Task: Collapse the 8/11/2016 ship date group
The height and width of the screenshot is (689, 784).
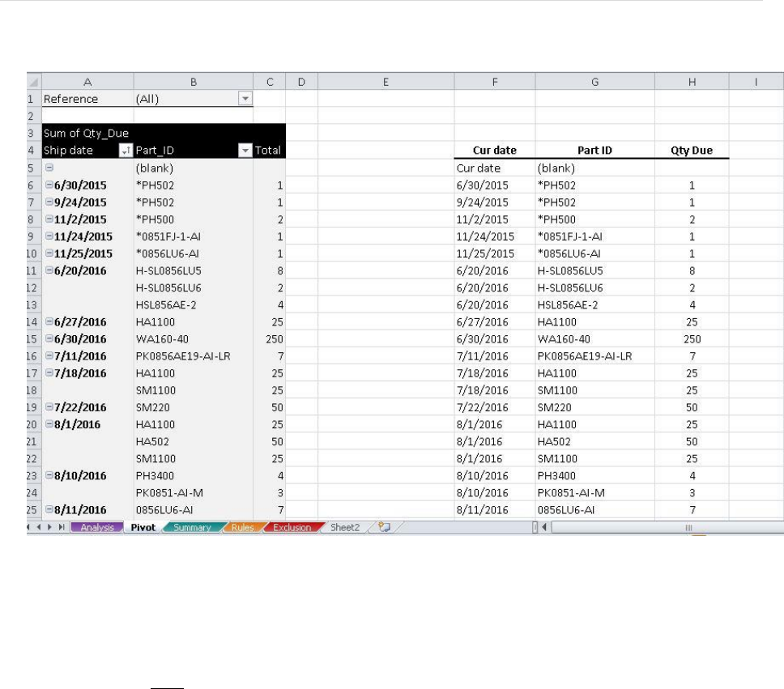Action: pos(49,509)
